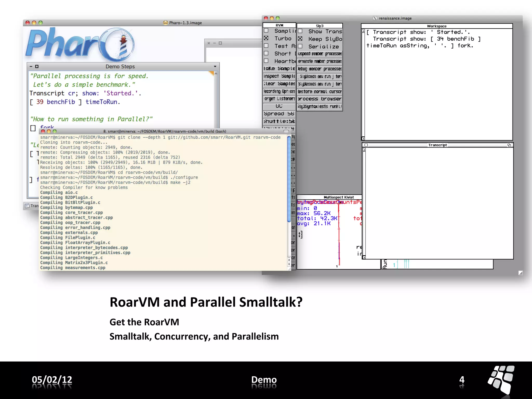Enable the Heartbeat checkbox in RVM panel
The height and width of the screenshot is (399, 532).
pyautogui.click(x=266, y=61)
